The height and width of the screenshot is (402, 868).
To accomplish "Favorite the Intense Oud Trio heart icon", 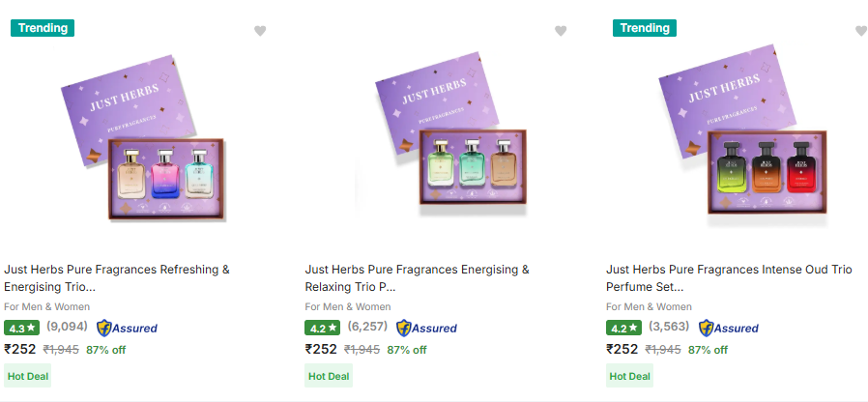I will pos(861,31).
